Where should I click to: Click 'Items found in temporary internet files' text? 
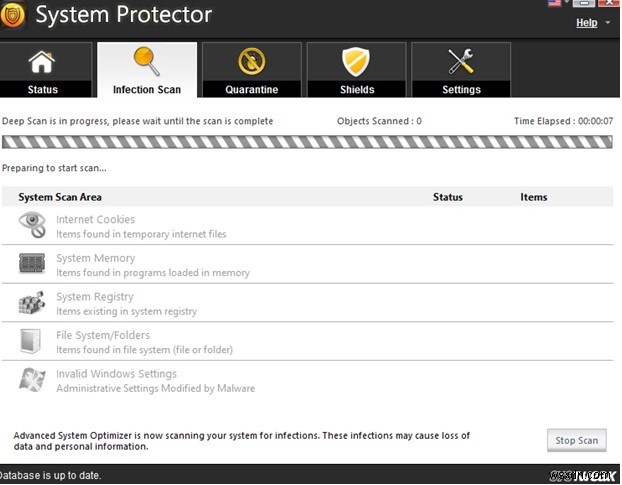tap(141, 234)
